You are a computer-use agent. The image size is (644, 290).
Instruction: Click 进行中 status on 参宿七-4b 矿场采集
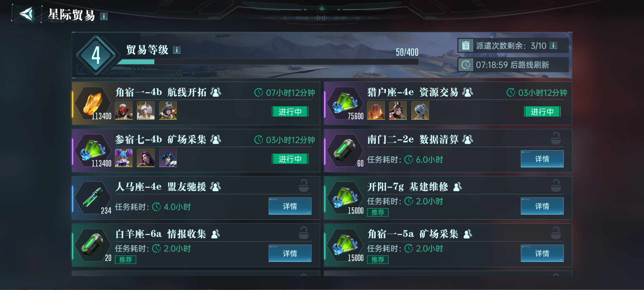[290, 159]
